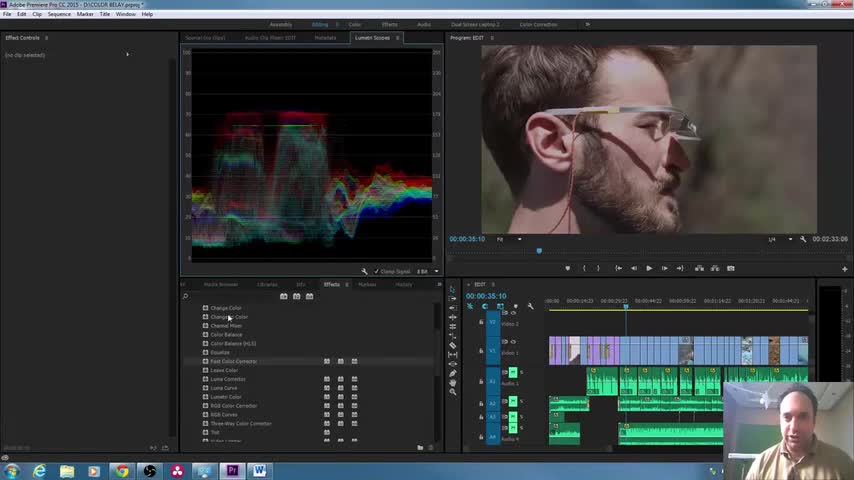Launch Premiere Pro from the Windows taskbar
Image resolution: width=854 pixels, height=480 pixels.
[x=232, y=470]
